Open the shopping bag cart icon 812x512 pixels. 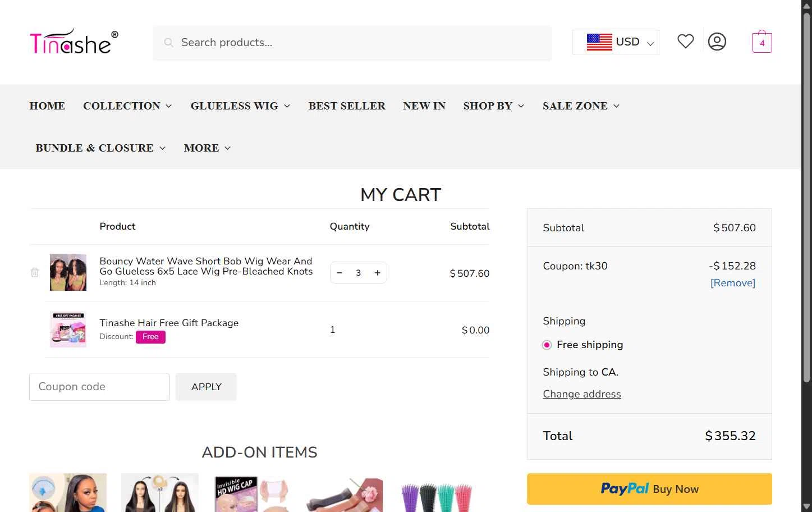(x=762, y=42)
